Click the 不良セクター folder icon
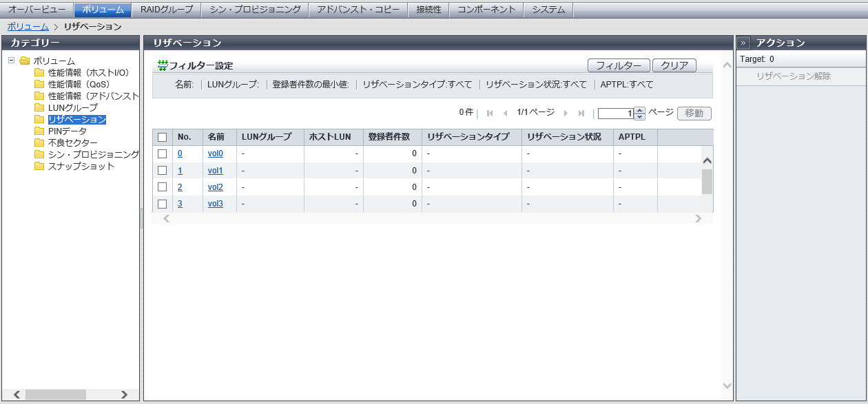This screenshot has width=868, height=404. (x=39, y=142)
